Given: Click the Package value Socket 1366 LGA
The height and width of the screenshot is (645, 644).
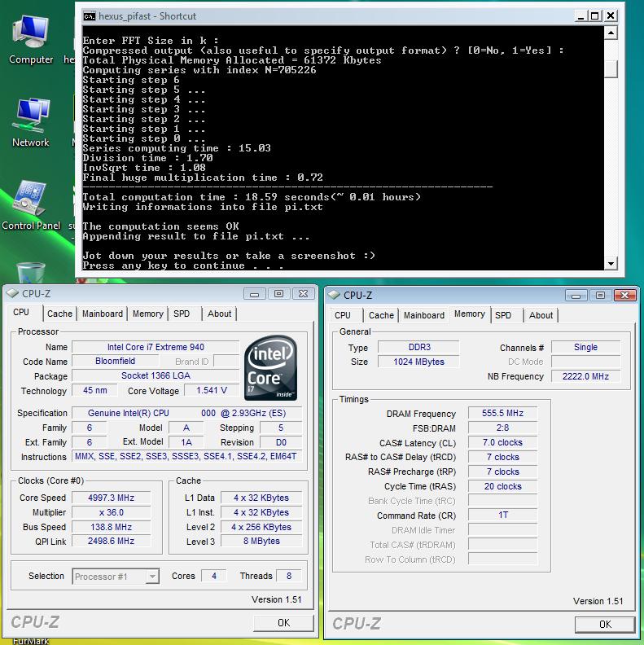Looking at the screenshot, I should [156, 376].
